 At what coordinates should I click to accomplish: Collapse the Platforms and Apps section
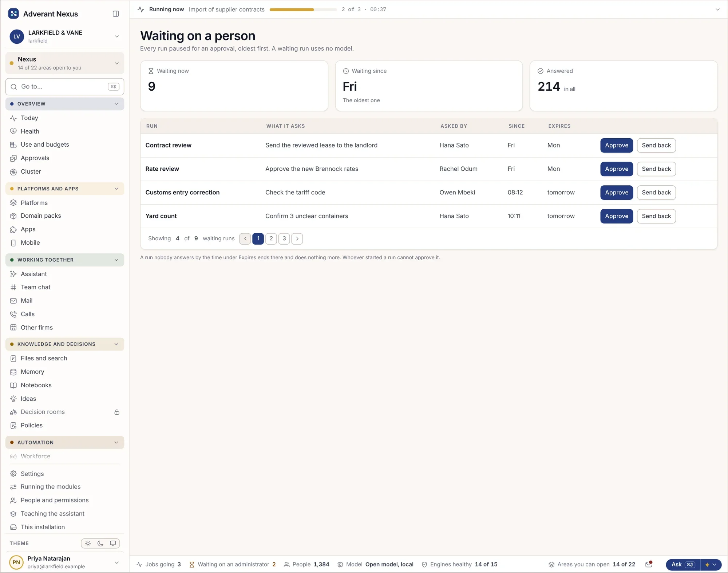[x=64, y=189]
